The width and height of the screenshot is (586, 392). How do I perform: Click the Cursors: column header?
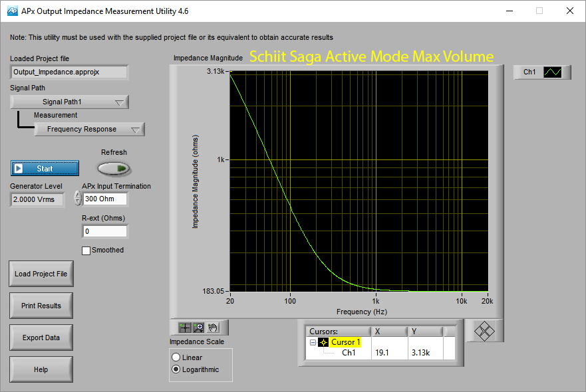coord(338,332)
